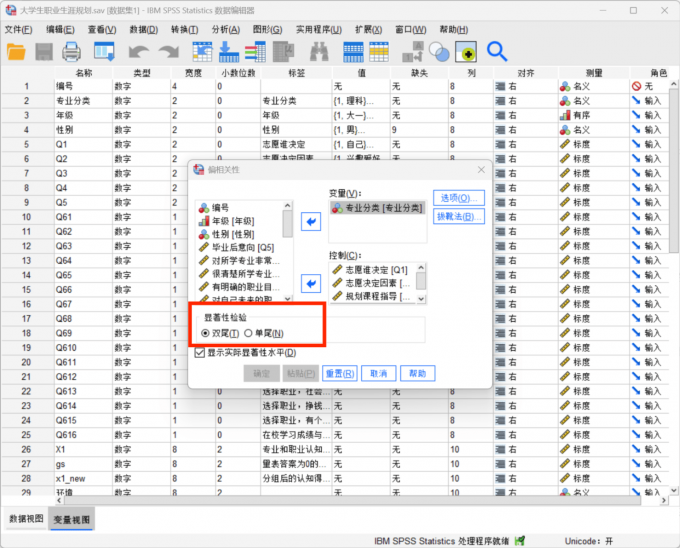Click the role icon for row 1 (无)
The width and height of the screenshot is (680, 548).
(636, 86)
